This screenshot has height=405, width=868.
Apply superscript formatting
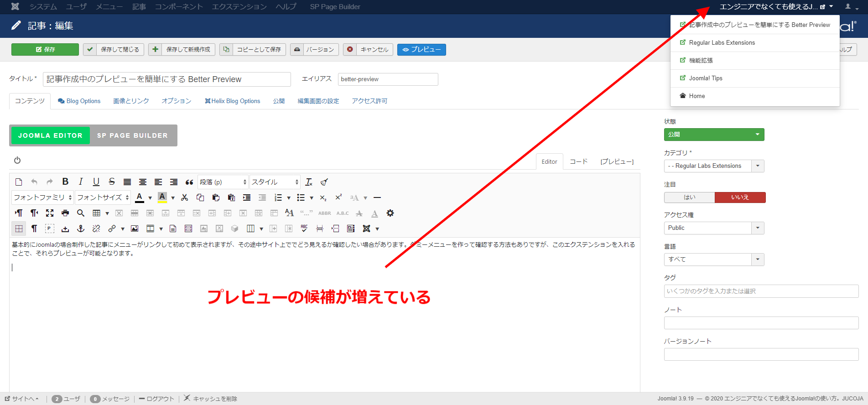click(x=338, y=197)
